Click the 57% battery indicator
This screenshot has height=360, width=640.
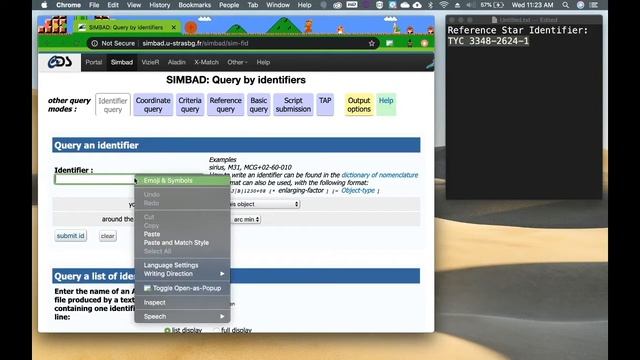point(492,5)
